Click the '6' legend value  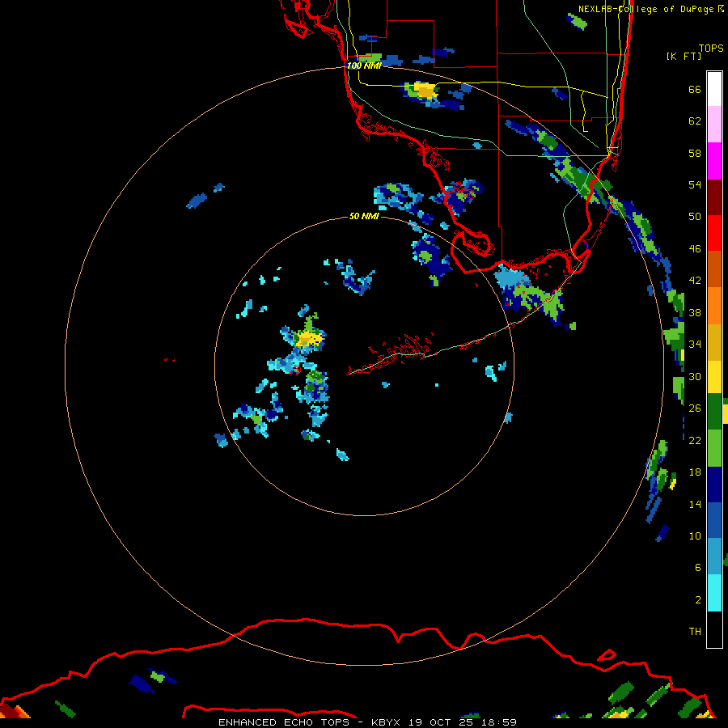[x=697, y=569]
